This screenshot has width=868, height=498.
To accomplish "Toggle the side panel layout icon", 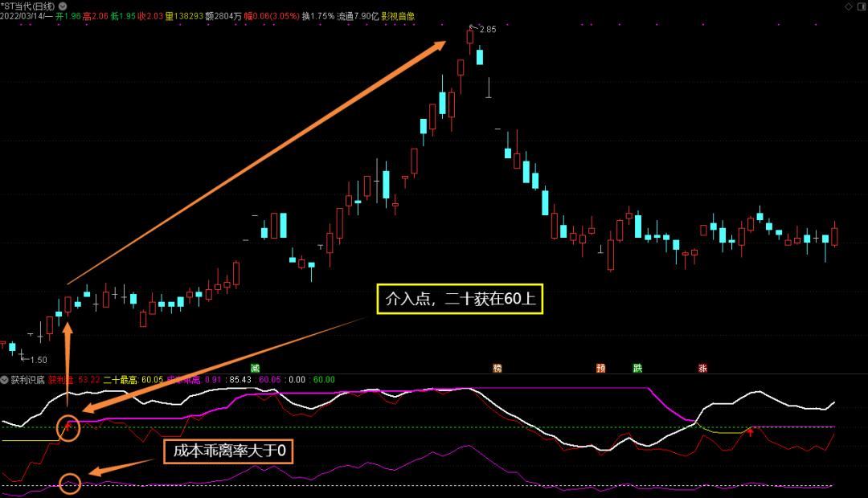I will pyautogui.click(x=862, y=6).
